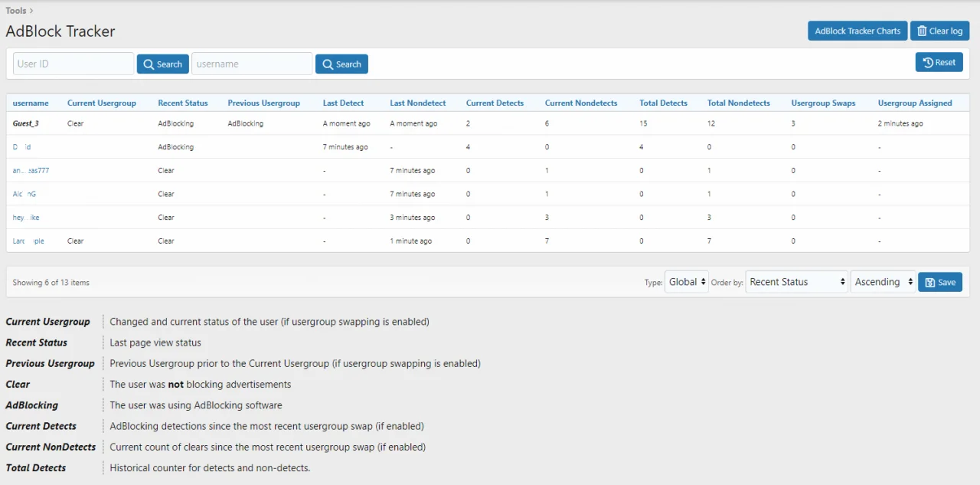Sort by Current Nondetects column header
980x485 pixels.
pyautogui.click(x=580, y=103)
